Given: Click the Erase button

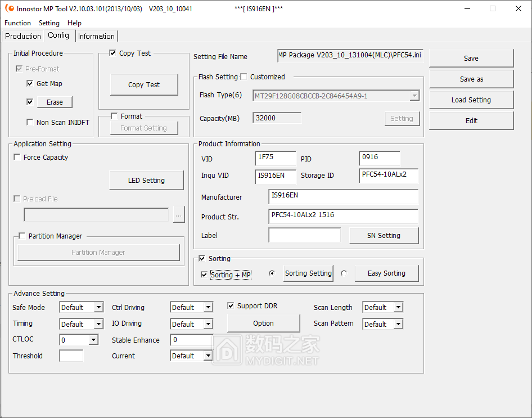Looking at the screenshot, I should pyautogui.click(x=55, y=102).
